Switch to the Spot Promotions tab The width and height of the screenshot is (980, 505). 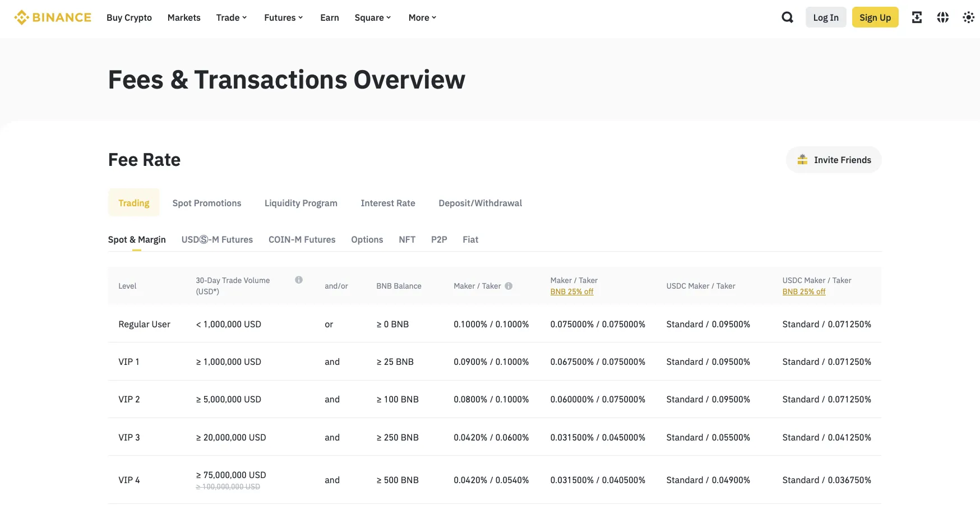click(x=206, y=203)
